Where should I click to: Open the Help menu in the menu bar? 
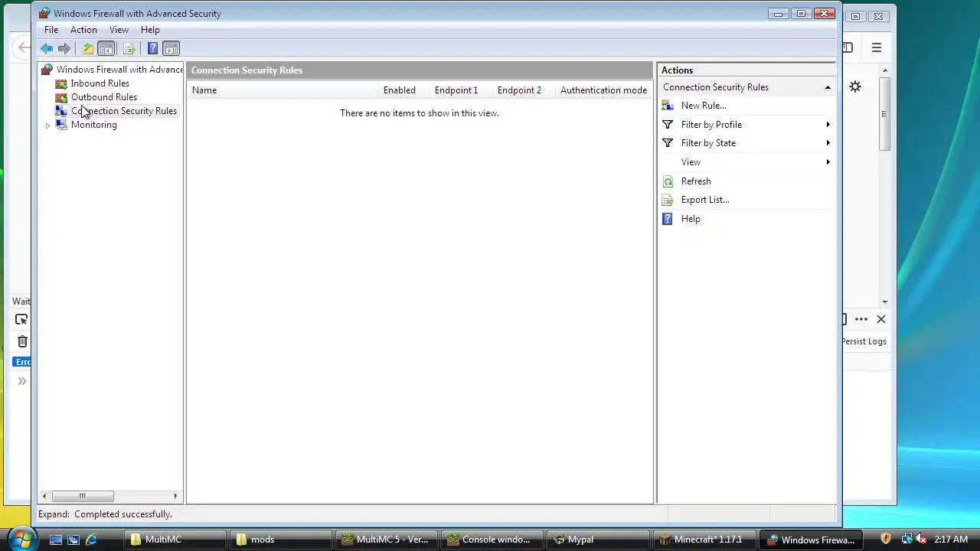[x=150, y=30]
